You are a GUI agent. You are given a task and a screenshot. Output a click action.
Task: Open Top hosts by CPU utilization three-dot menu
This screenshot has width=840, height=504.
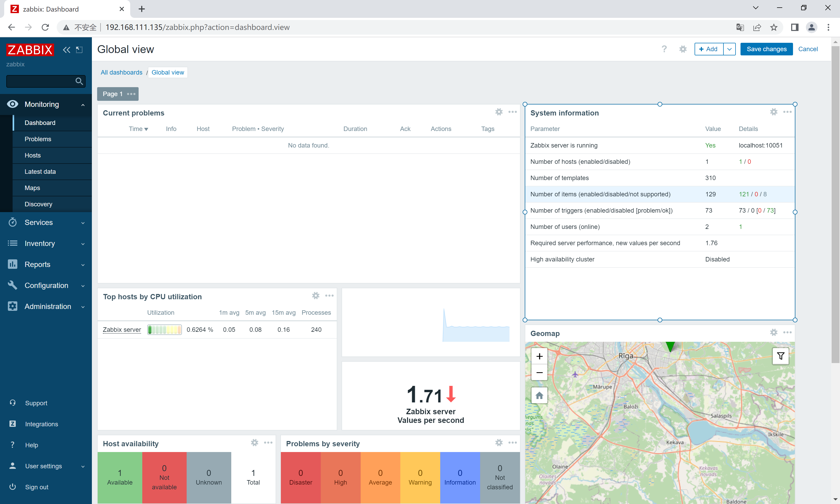coord(329,296)
